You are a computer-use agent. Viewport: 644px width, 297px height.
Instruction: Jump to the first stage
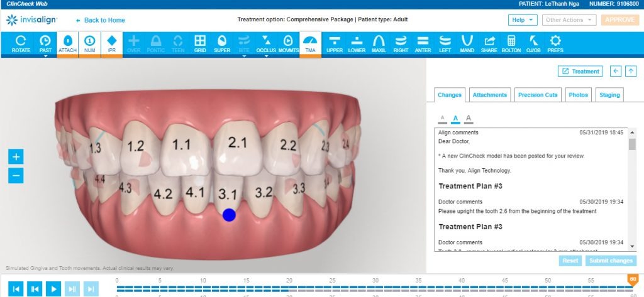coord(16,289)
